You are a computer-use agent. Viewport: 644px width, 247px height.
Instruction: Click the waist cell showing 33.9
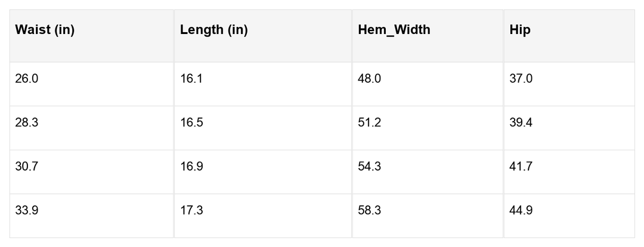27,211
